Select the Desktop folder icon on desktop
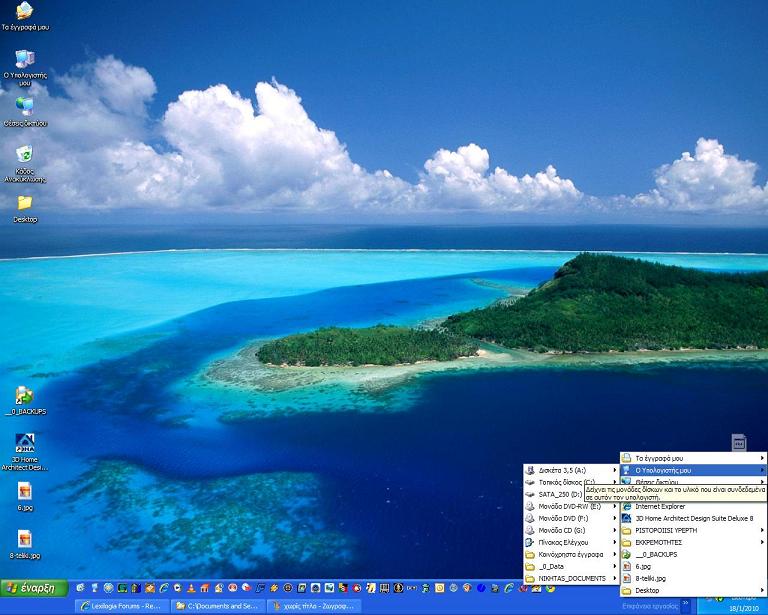Viewport: 768px width, 615px height. 25,209
